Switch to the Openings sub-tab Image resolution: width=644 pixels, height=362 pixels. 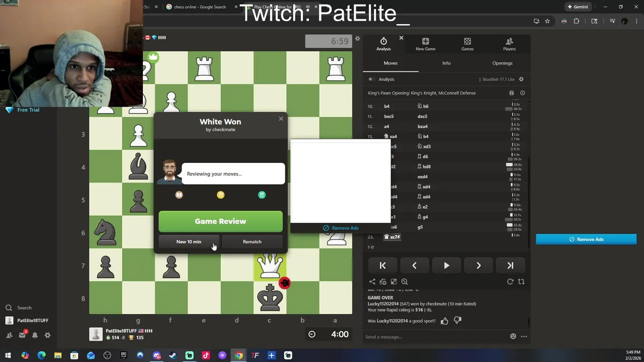click(x=502, y=63)
